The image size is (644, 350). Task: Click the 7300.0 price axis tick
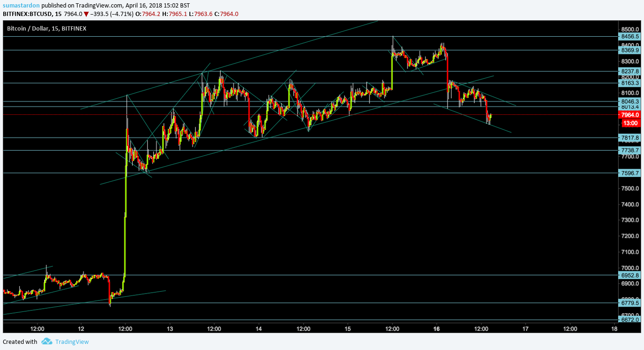[x=630, y=220]
